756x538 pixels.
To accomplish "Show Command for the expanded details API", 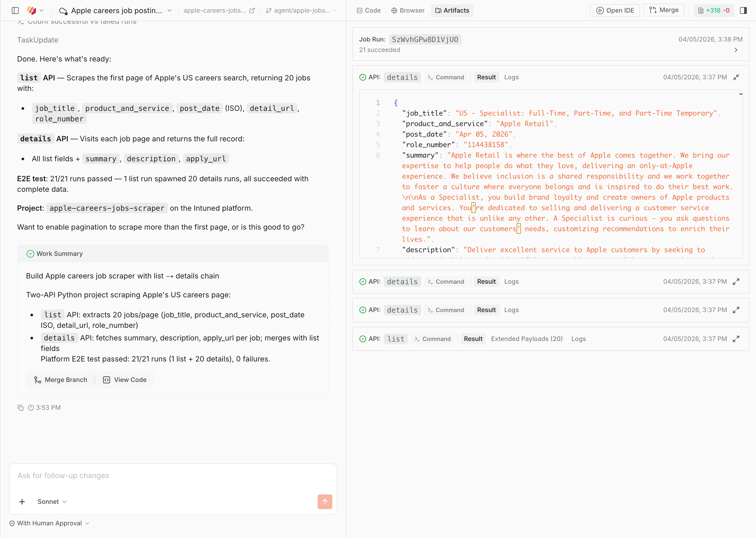I will pyautogui.click(x=446, y=77).
